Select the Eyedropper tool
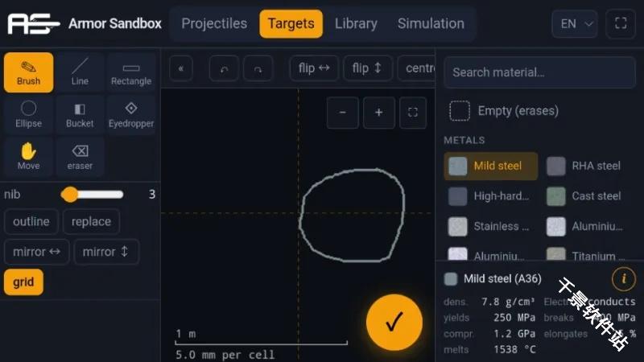 click(131, 114)
